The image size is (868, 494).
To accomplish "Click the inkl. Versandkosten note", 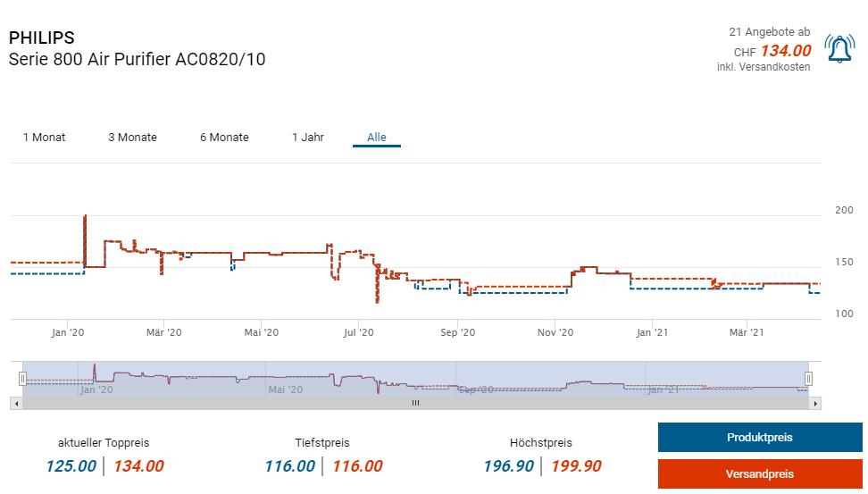I will 764,67.
